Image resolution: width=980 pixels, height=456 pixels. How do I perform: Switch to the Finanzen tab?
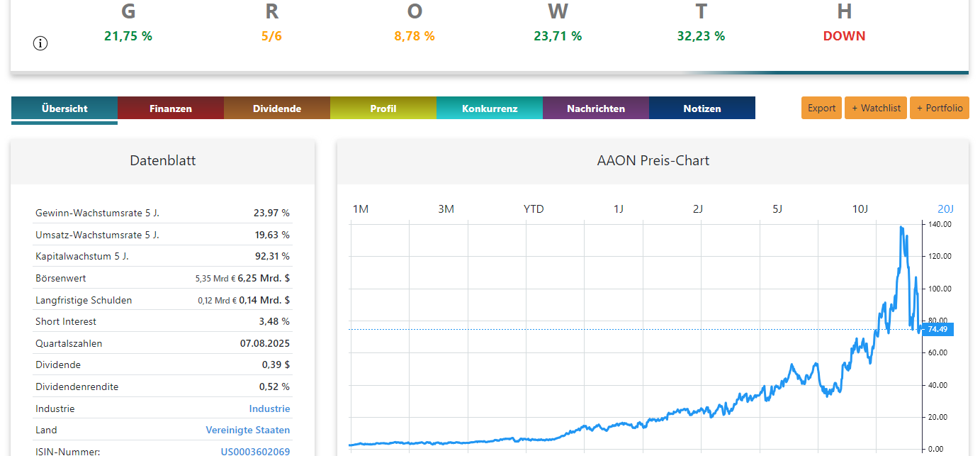171,109
